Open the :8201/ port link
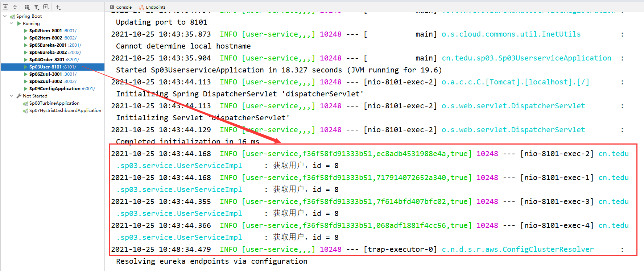Screen dimensions: 644x271 pos(73,60)
